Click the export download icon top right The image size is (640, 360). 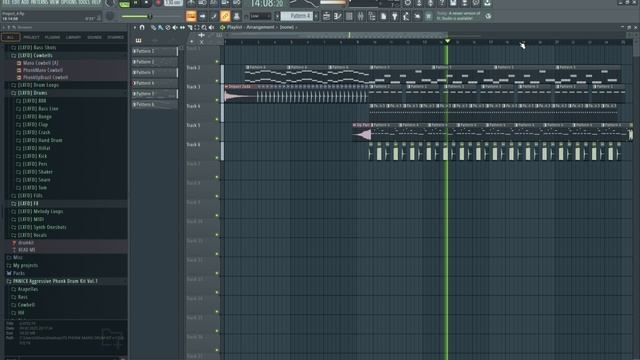[487, 3]
